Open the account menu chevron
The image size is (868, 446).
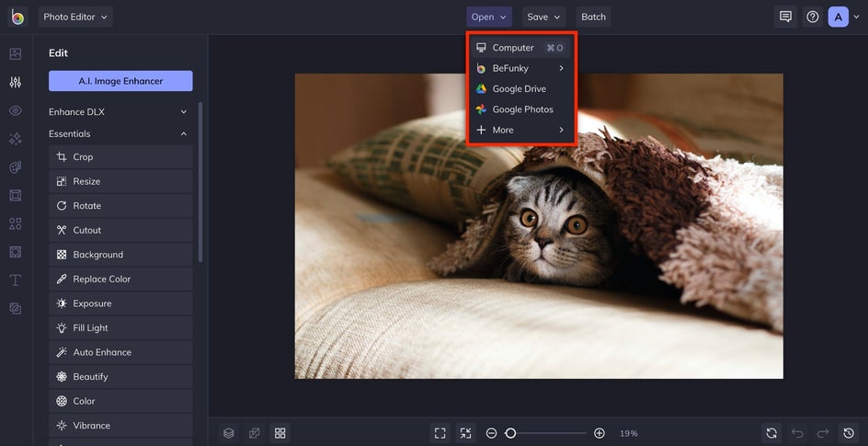[858, 17]
